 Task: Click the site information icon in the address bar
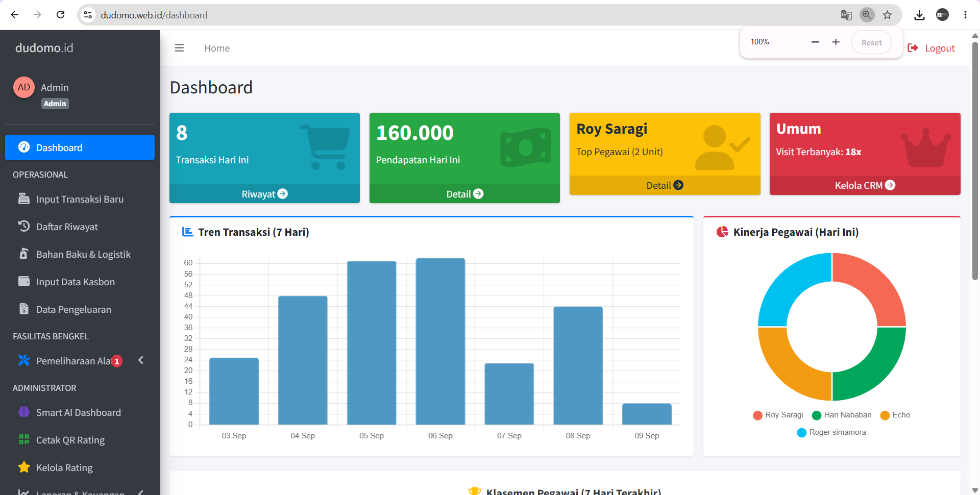coord(88,15)
